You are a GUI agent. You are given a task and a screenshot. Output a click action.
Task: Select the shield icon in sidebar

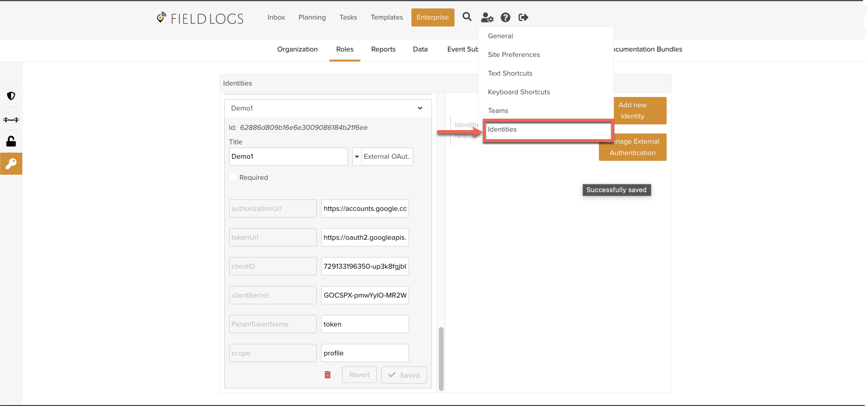click(11, 96)
